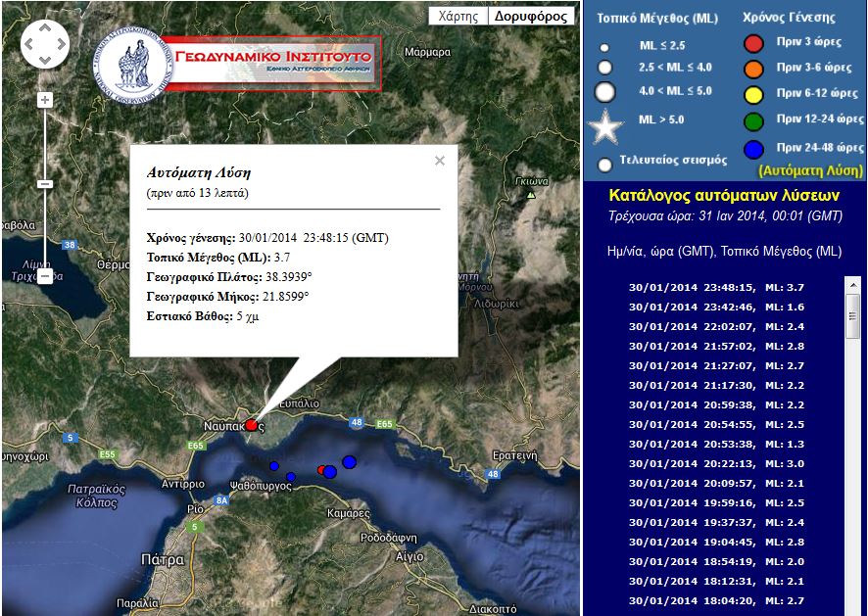
Task: Click the zoom in plus control
Action: (43, 99)
